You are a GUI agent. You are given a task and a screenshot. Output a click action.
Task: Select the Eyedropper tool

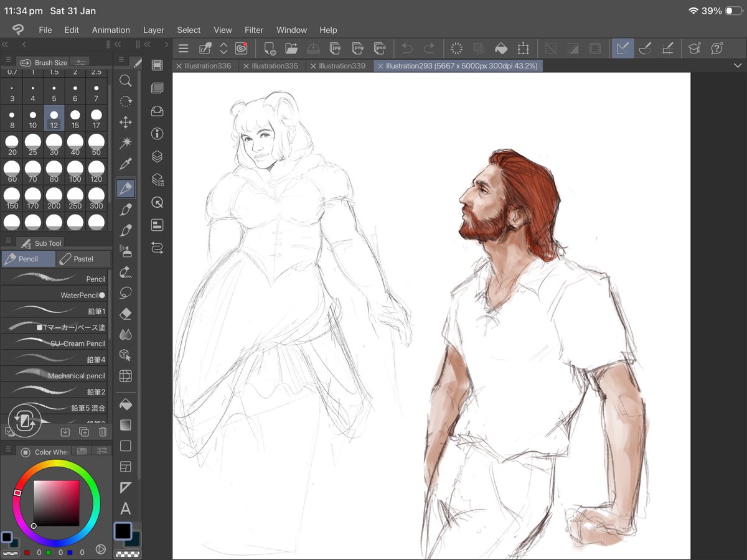[125, 164]
